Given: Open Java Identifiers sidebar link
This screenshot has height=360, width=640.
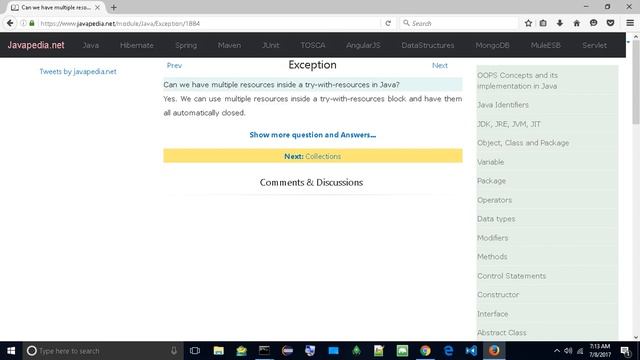Looking at the screenshot, I should coord(503,105).
